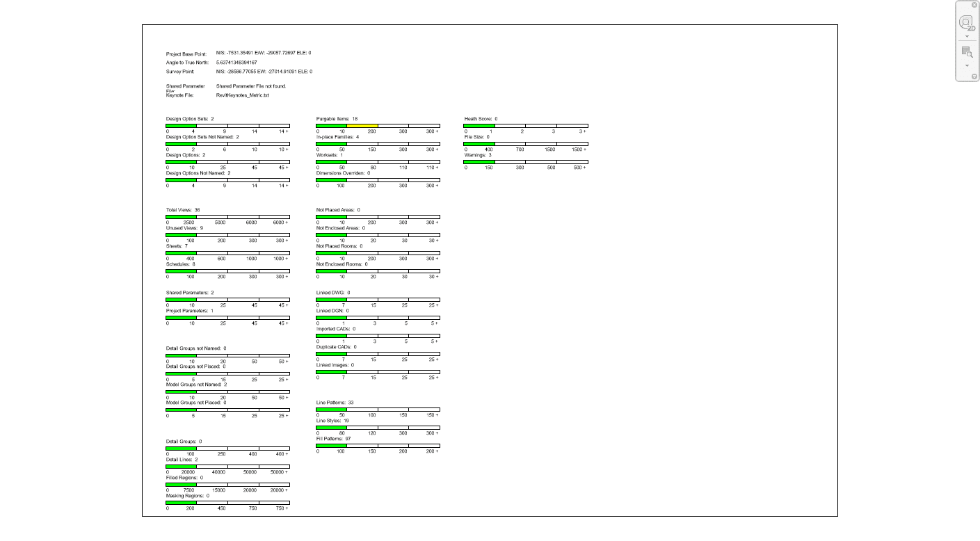This screenshot has height=541, width=980.
Task: Click 'Model Groups not Named: 2' label
Action: (197, 385)
